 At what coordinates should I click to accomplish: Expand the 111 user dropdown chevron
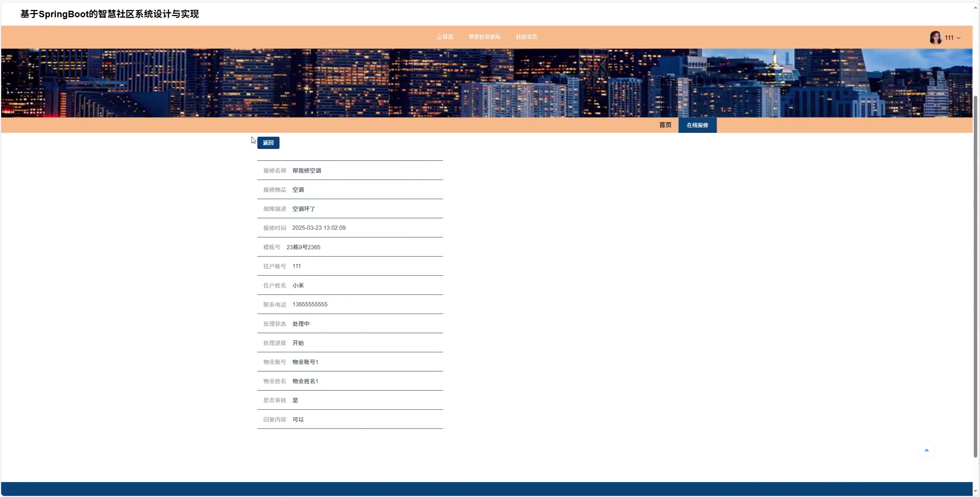959,38
